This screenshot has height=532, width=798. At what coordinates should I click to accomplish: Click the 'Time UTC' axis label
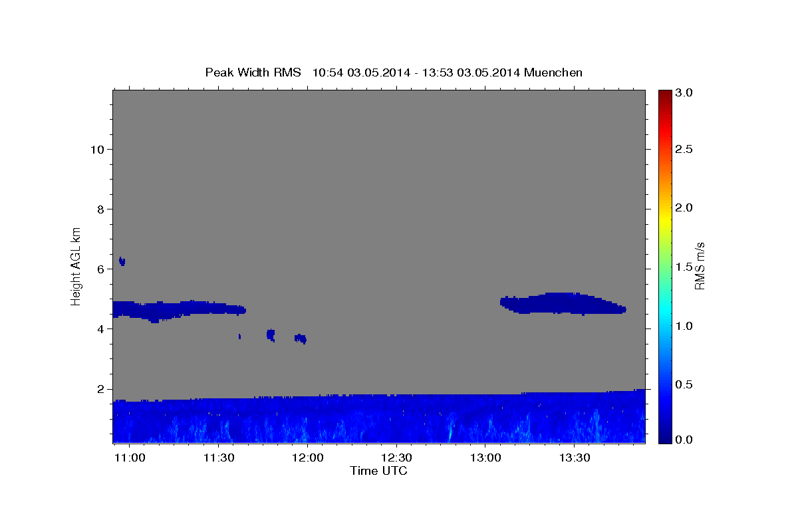point(378,471)
